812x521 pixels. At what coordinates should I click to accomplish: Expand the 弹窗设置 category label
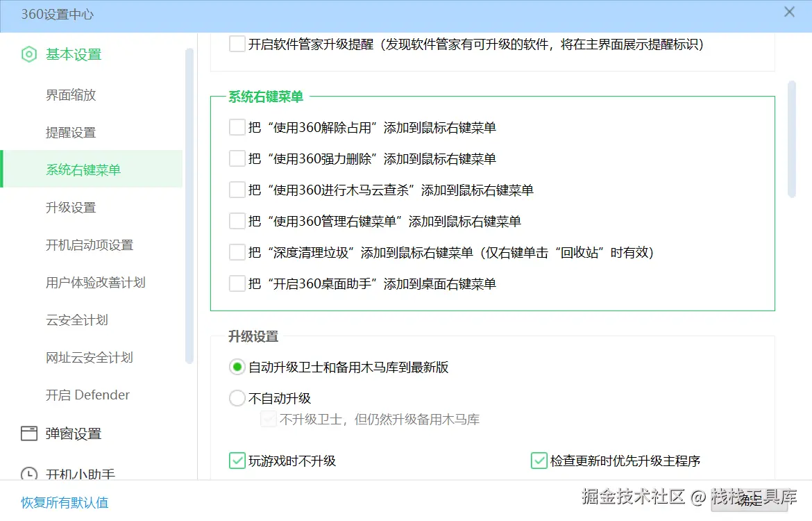click(x=74, y=433)
